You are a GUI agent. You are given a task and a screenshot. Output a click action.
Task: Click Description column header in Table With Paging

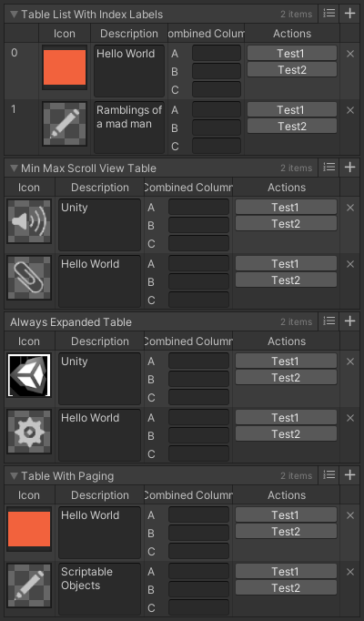pos(100,495)
